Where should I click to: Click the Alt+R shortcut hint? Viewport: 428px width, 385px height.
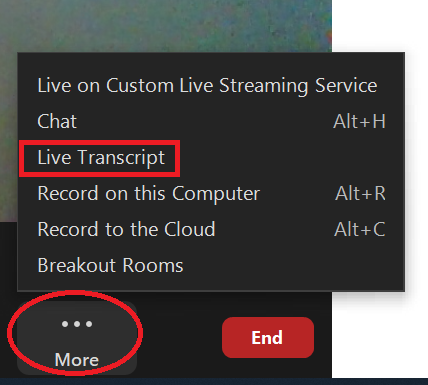[360, 193]
